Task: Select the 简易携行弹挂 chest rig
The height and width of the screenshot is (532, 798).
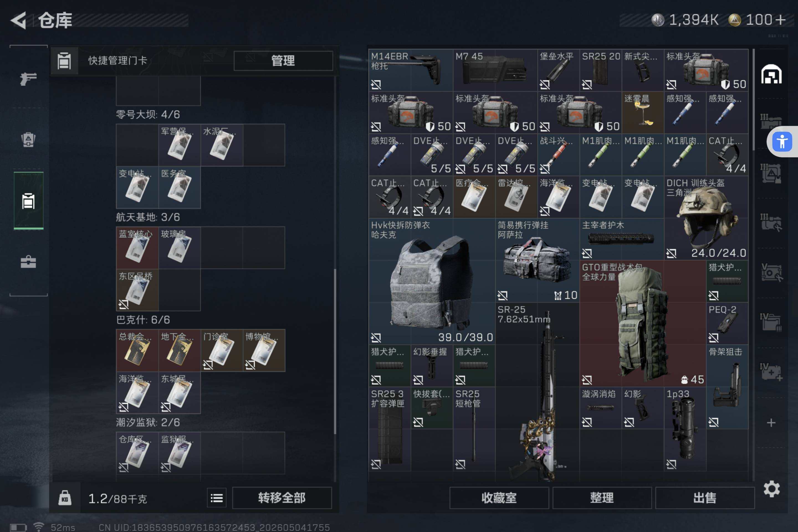Action: pyautogui.click(x=538, y=260)
